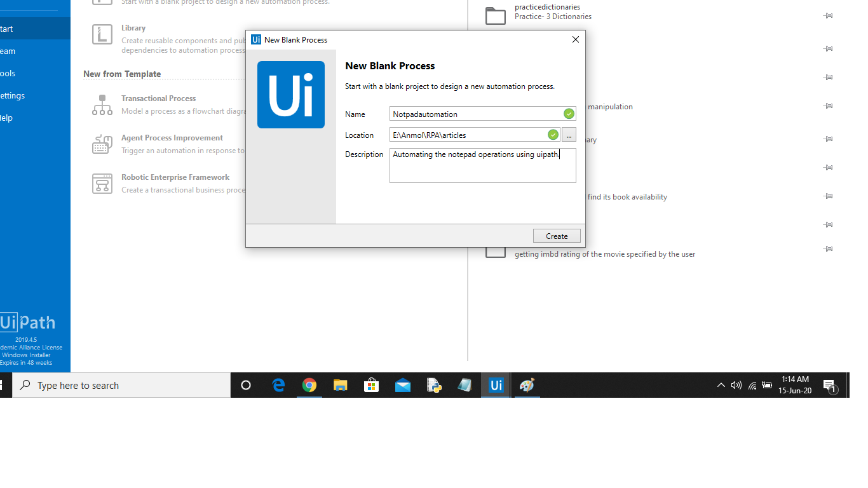Click Create button in New Blank Process

557,236
